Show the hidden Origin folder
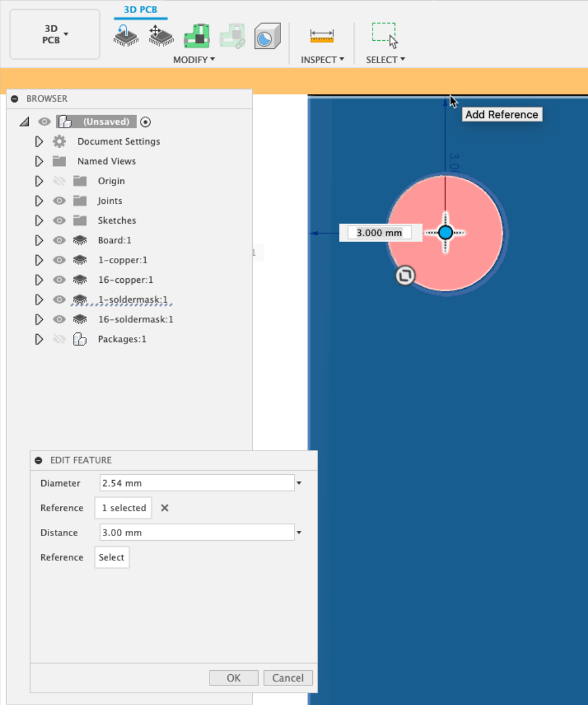 pyautogui.click(x=60, y=181)
